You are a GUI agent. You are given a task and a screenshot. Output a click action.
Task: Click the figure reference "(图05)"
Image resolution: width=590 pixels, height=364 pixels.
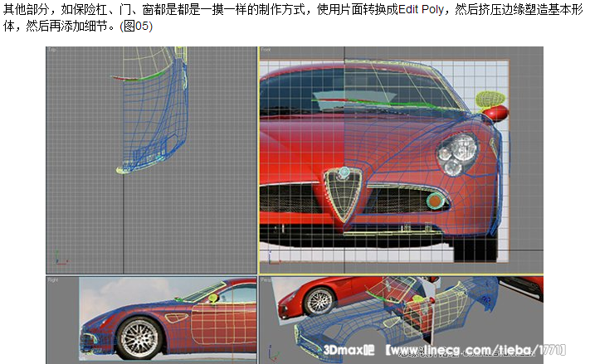[x=136, y=26]
